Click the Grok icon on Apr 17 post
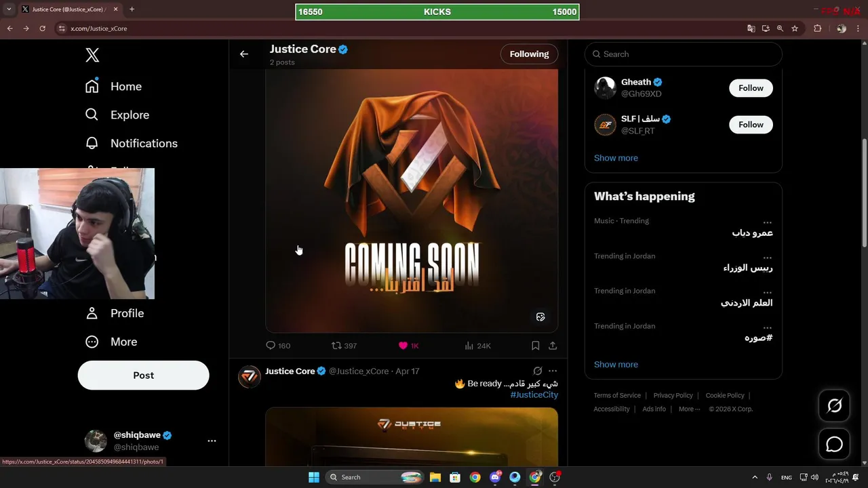The width and height of the screenshot is (868, 488). (538, 371)
